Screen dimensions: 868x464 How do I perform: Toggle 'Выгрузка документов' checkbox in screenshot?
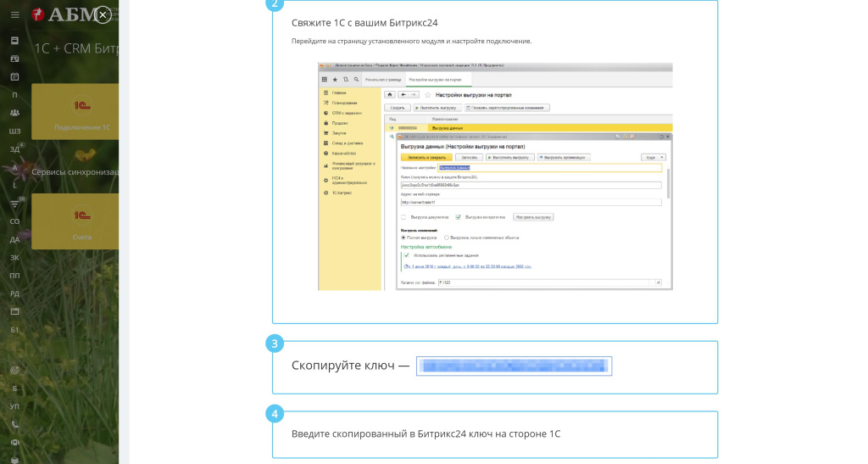point(404,217)
